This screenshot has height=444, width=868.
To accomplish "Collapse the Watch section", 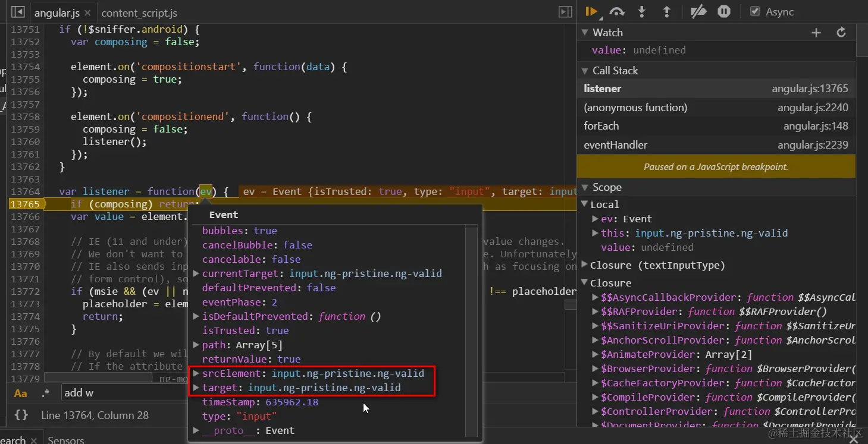I will pyautogui.click(x=585, y=33).
